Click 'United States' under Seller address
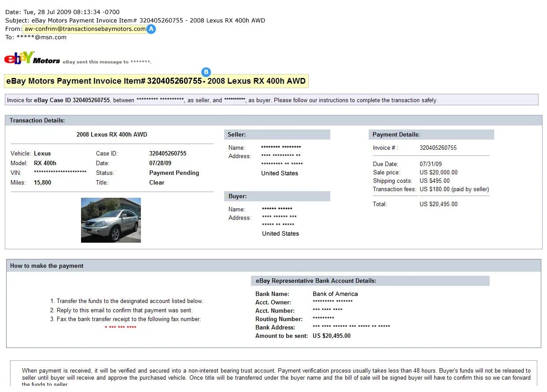This screenshot has height=392, width=547. pos(280,174)
